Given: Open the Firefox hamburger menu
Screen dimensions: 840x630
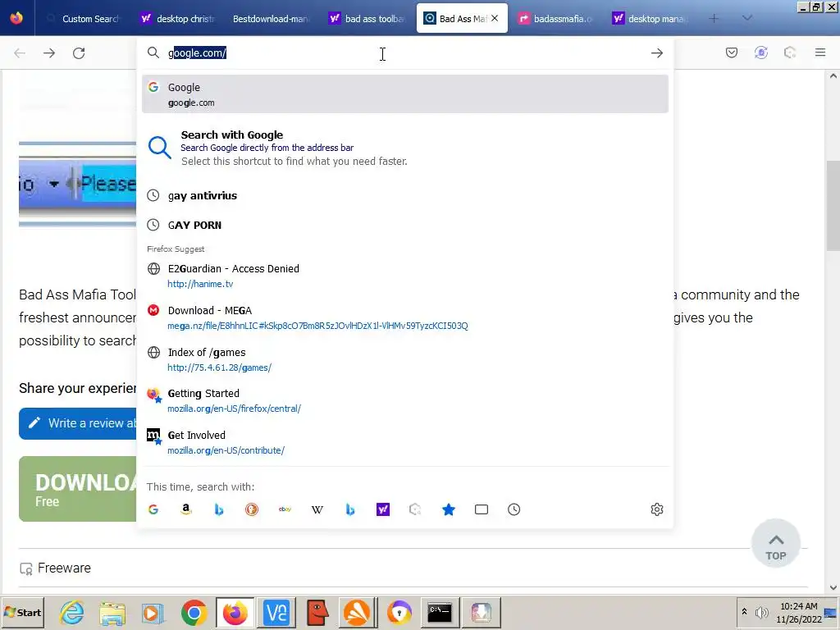Looking at the screenshot, I should click(x=820, y=52).
